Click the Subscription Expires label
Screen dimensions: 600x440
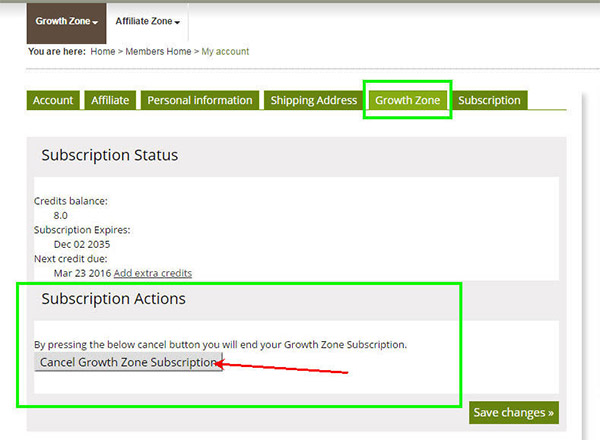(x=82, y=230)
